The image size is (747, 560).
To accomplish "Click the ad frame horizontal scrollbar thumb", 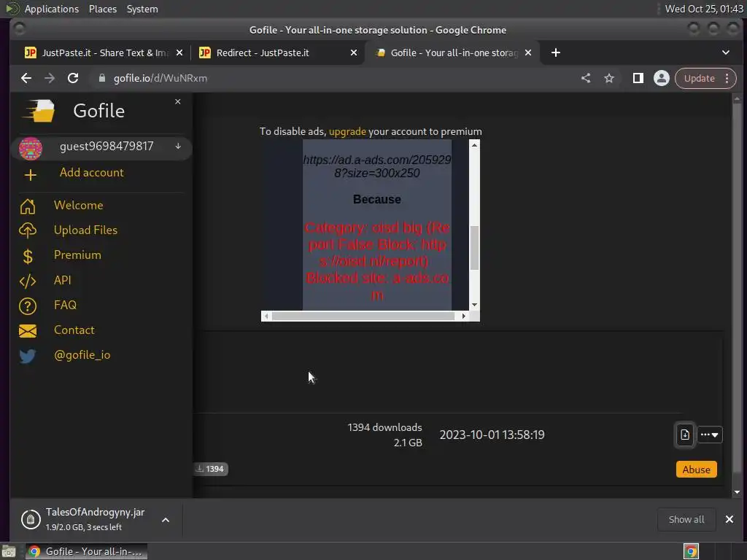I will point(363,316).
